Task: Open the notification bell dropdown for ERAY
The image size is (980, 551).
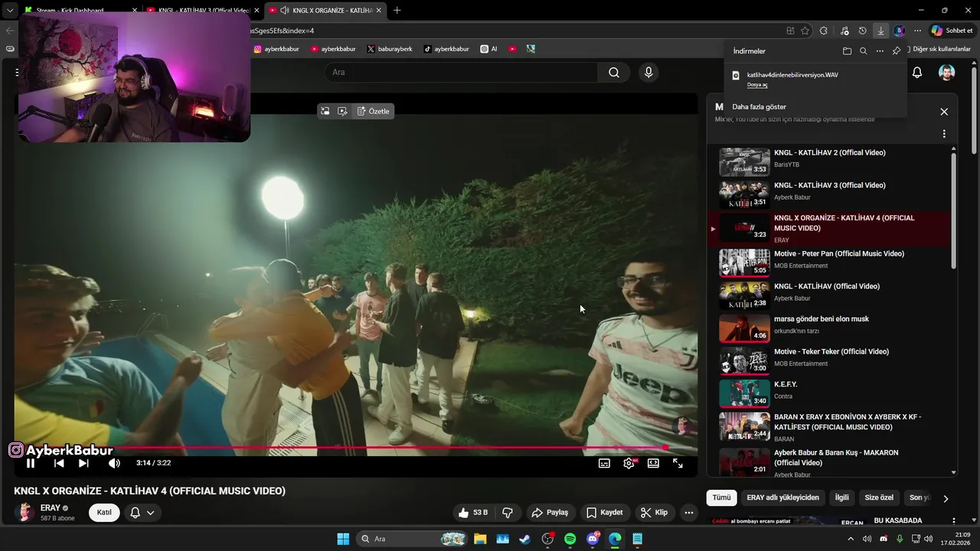Action: coord(142,513)
